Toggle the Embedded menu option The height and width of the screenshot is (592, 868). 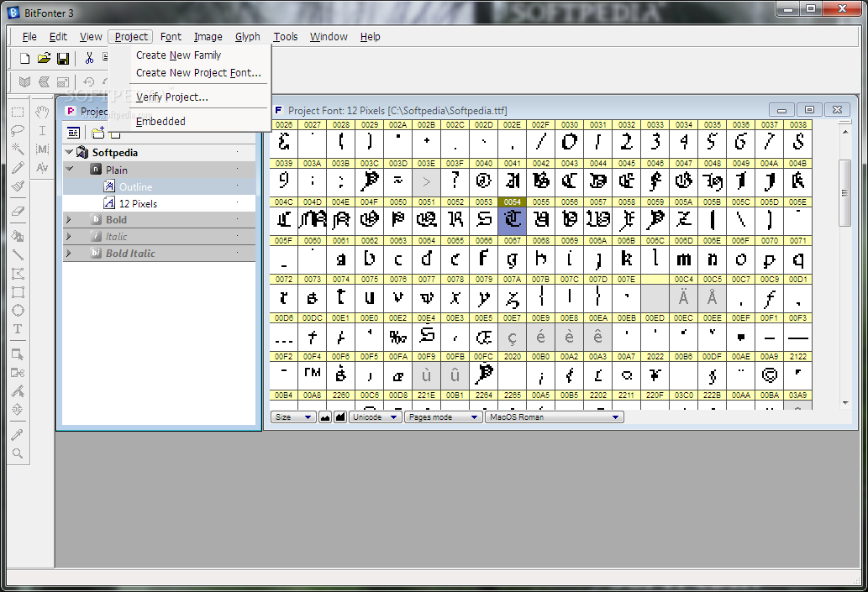click(x=160, y=122)
